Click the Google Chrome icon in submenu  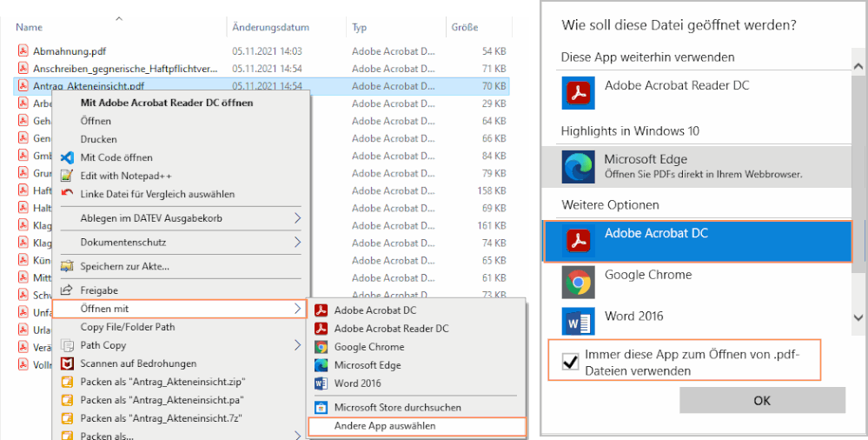coord(321,347)
